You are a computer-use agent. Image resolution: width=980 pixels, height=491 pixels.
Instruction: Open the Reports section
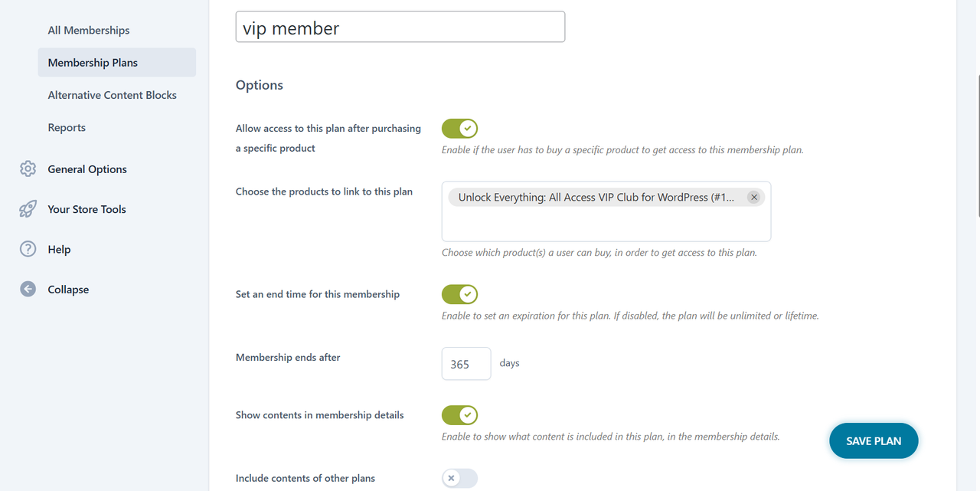(67, 128)
